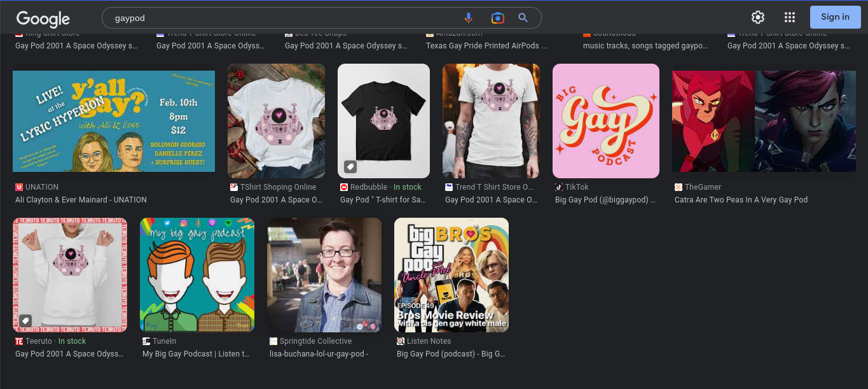Open Teeruto white hoodie image

[70, 275]
